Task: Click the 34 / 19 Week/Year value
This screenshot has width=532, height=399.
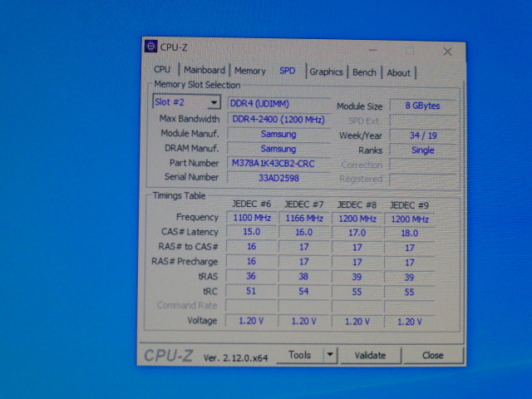Action: 422,135
